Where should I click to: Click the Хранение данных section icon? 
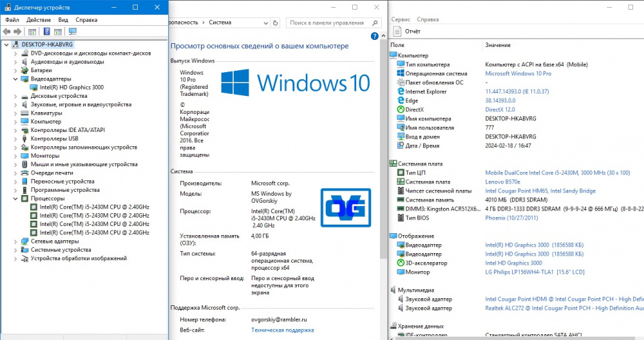pos(393,326)
